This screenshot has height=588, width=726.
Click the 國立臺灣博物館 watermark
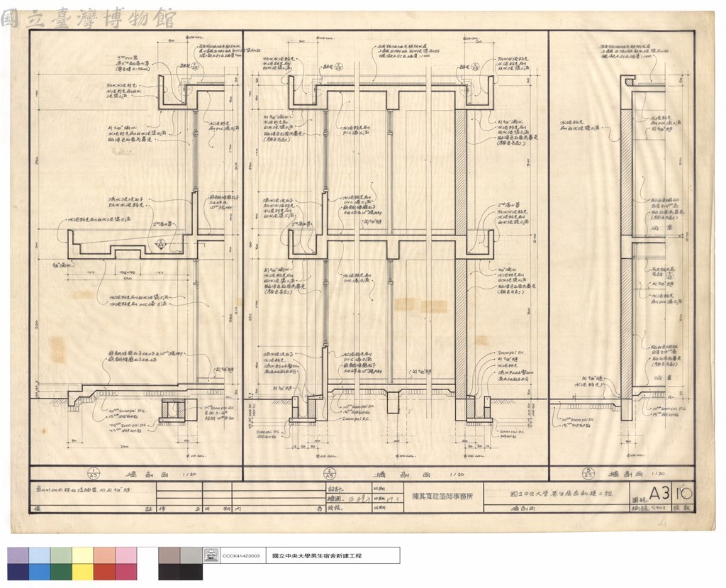click(88, 18)
